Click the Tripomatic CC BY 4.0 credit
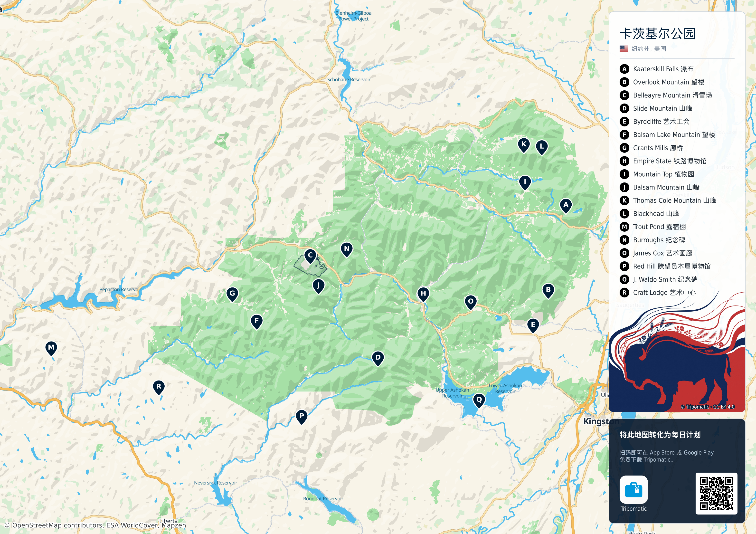Image resolution: width=756 pixels, height=534 pixels. [708, 407]
